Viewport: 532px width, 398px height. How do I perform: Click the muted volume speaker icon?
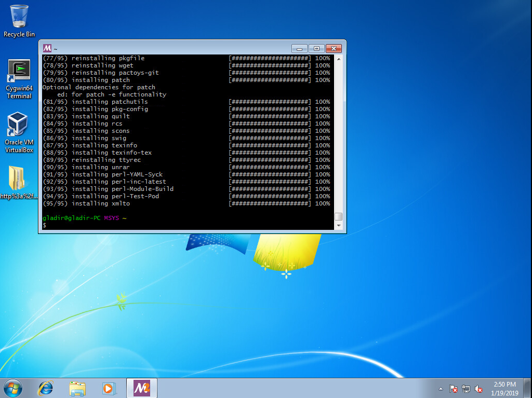[478, 389]
